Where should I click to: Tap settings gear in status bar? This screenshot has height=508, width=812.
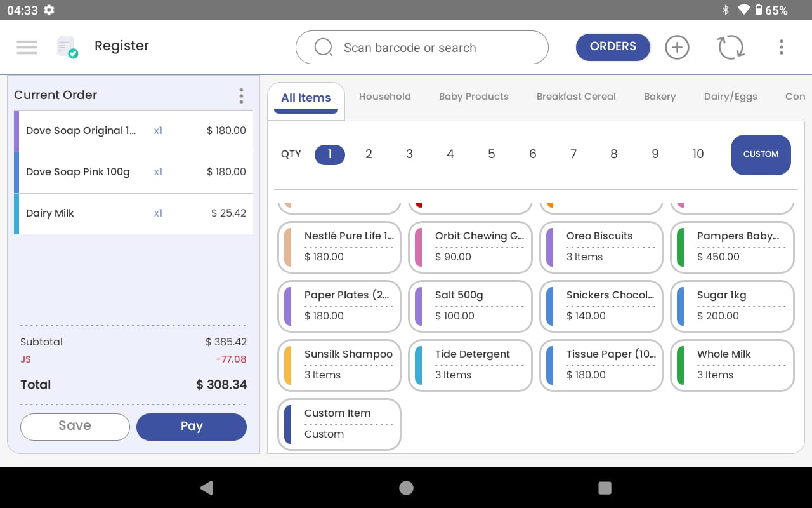click(x=49, y=10)
